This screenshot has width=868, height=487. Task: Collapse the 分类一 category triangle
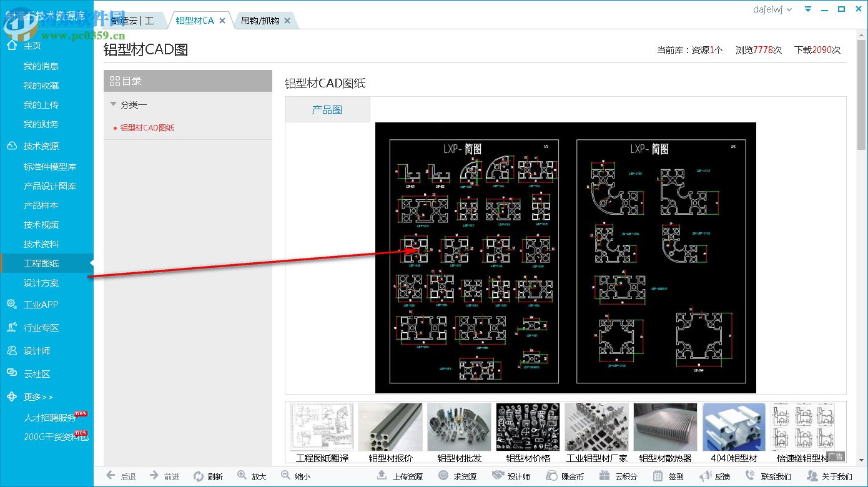pos(113,104)
